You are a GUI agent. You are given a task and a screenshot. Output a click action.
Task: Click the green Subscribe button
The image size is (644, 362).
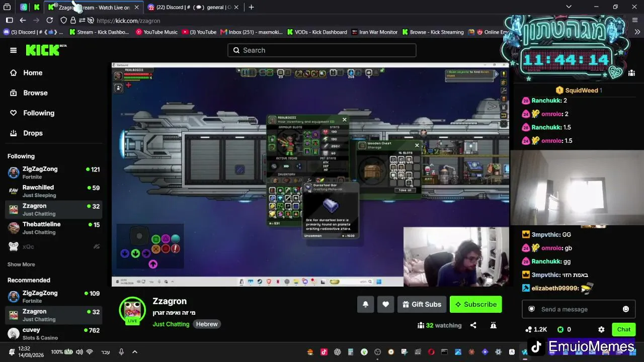[x=476, y=304]
